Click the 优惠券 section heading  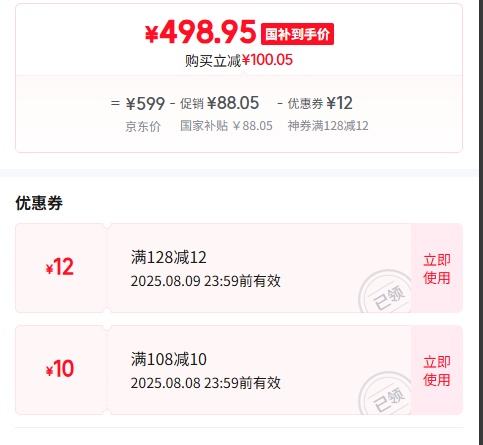39,203
